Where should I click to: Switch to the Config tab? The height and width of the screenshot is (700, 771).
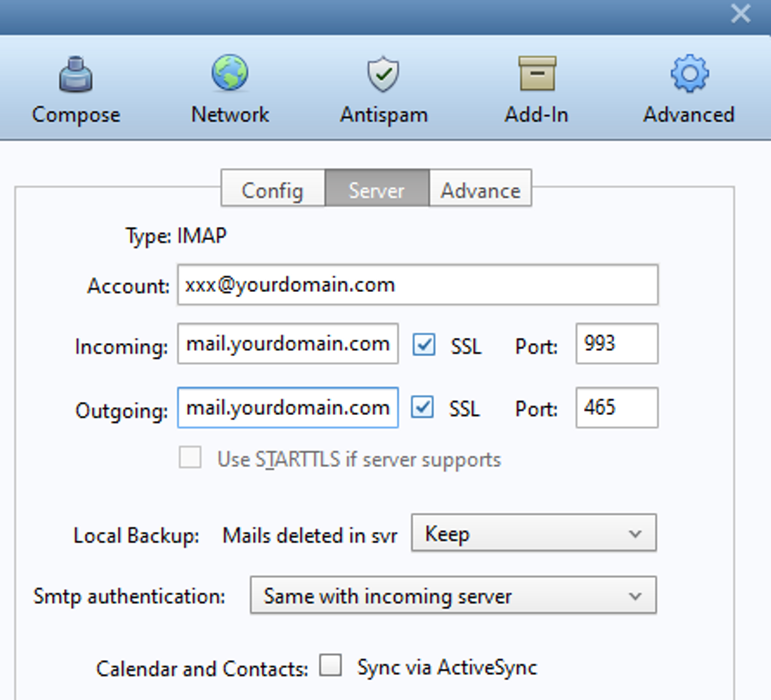[x=272, y=190]
